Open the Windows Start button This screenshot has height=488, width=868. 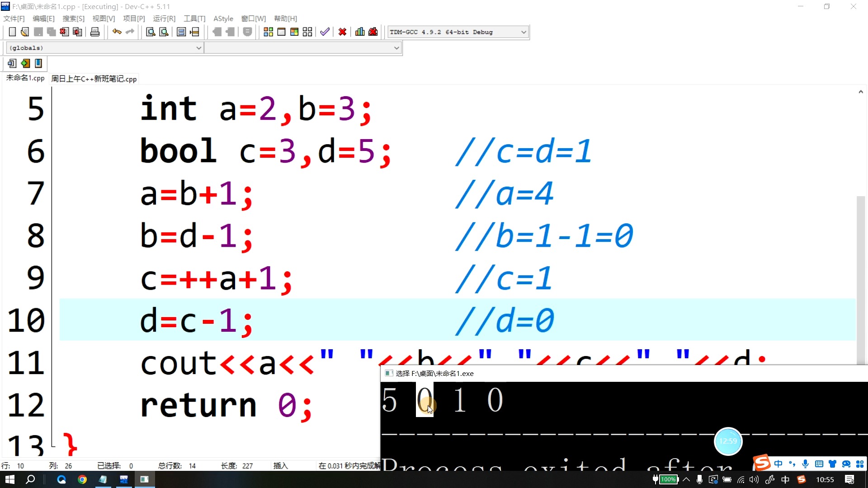[x=10, y=479]
